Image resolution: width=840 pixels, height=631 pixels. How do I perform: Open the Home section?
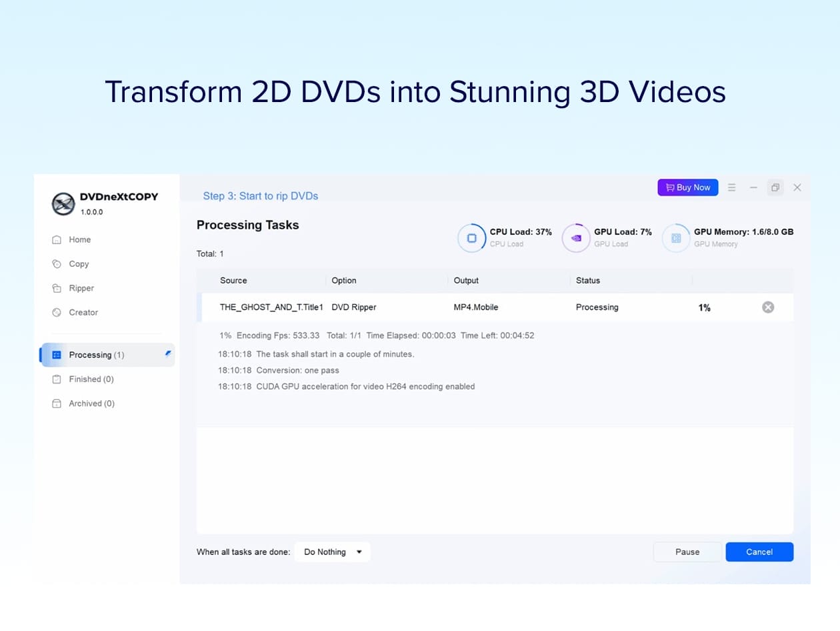click(x=79, y=239)
